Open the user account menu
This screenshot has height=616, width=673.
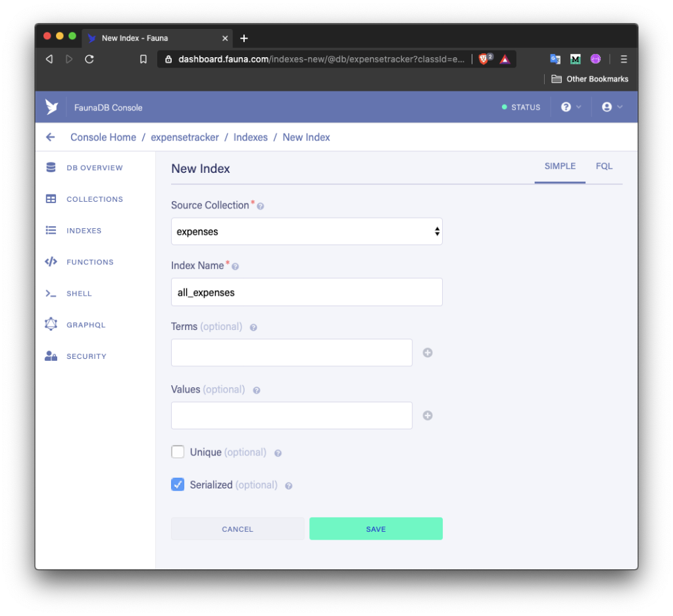coord(611,107)
